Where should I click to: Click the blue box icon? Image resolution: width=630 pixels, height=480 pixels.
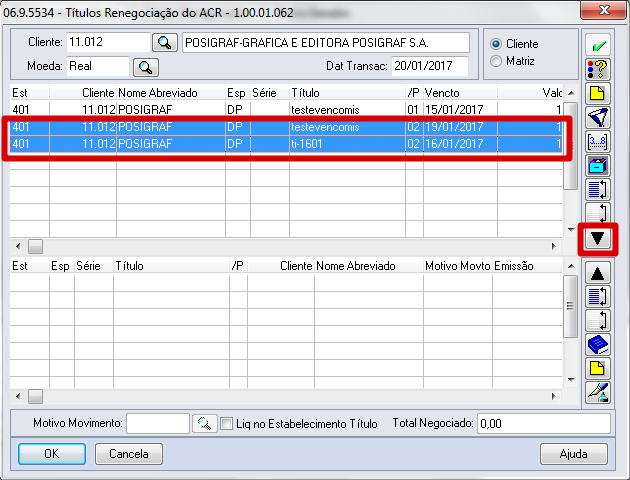[598, 165]
